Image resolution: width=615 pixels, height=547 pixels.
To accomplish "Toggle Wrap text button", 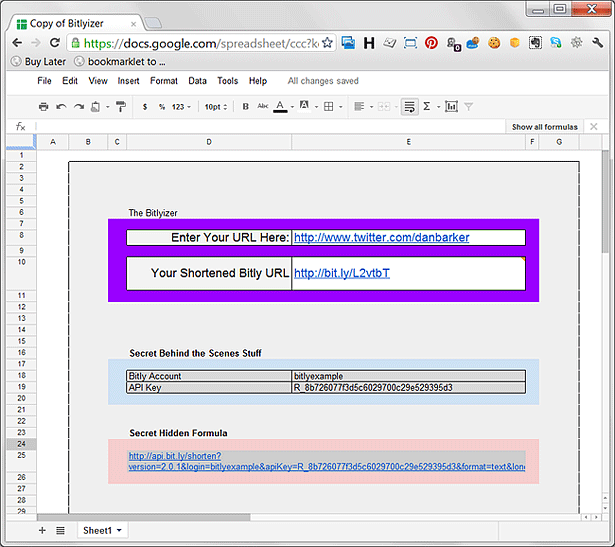I will (409, 107).
